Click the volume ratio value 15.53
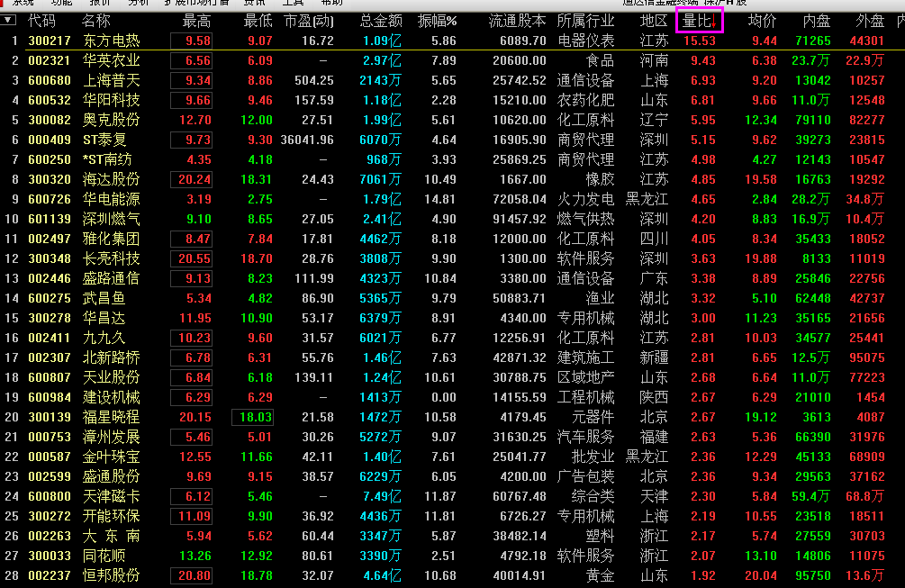This screenshot has width=905, height=588. pyautogui.click(x=700, y=41)
